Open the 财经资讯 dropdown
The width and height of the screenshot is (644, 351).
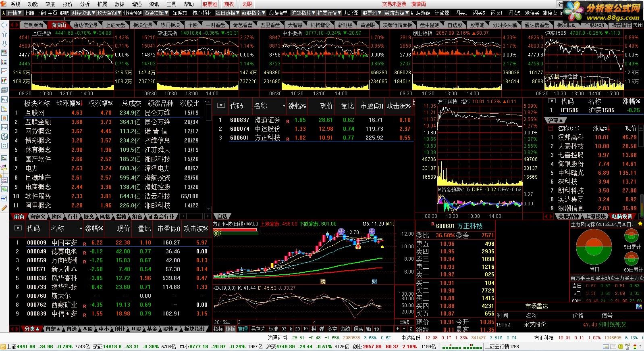tap(83, 13)
